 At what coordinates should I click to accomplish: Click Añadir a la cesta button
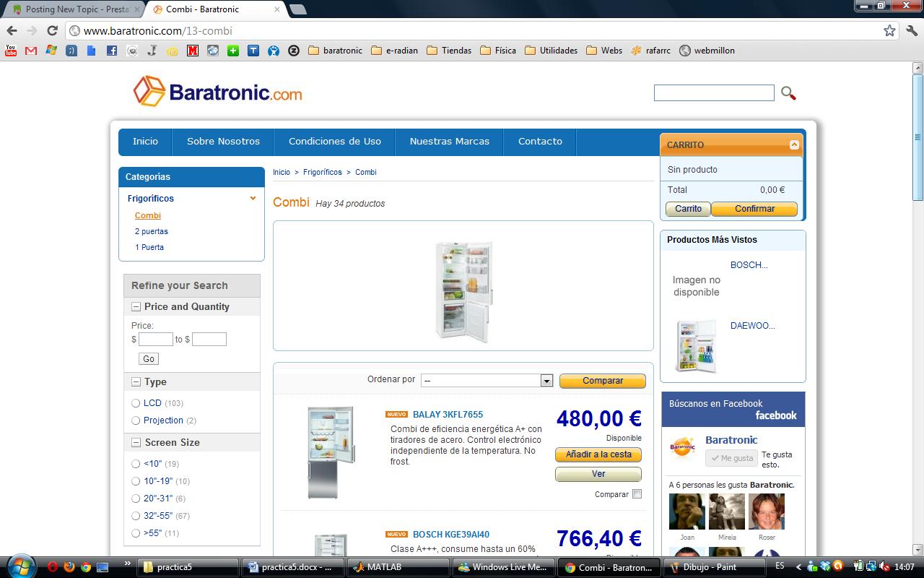(598, 454)
